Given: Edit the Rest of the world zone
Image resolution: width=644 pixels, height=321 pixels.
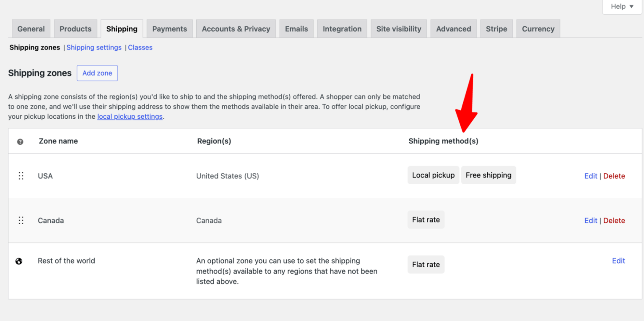Looking at the screenshot, I should 618,261.
